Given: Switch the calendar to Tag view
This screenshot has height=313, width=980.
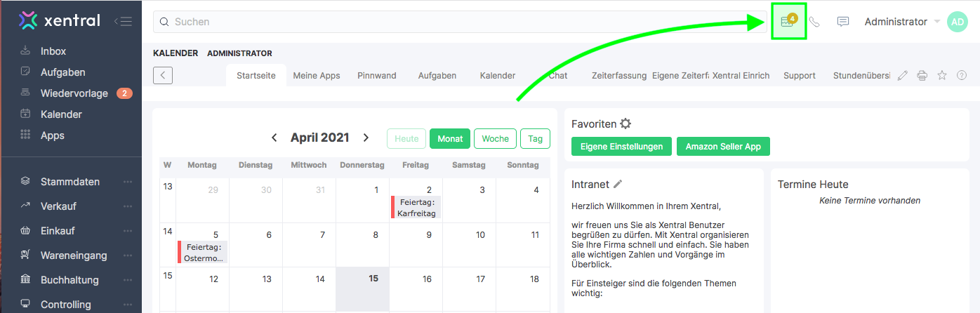Looking at the screenshot, I should tap(535, 138).
